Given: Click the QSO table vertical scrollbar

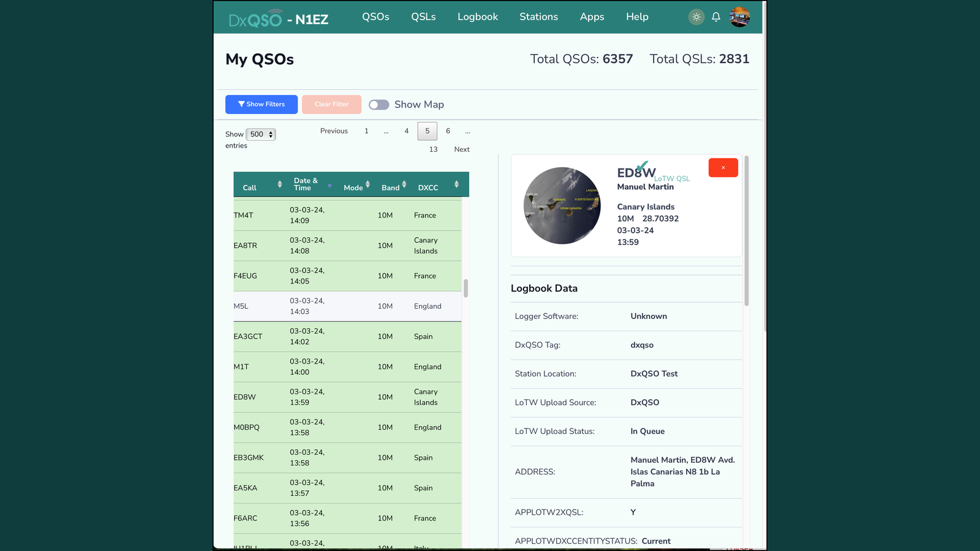Looking at the screenshot, I should coord(466,288).
